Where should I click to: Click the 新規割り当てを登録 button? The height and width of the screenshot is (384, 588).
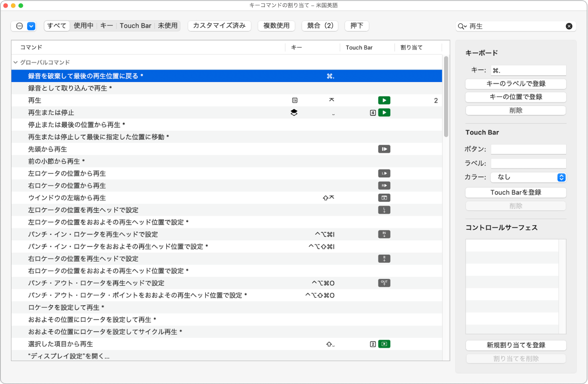click(x=516, y=344)
